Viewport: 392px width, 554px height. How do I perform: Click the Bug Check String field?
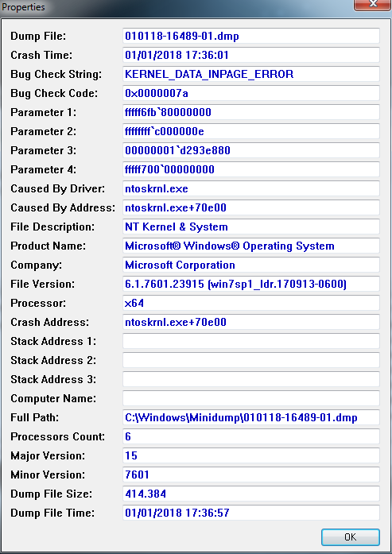point(251,74)
